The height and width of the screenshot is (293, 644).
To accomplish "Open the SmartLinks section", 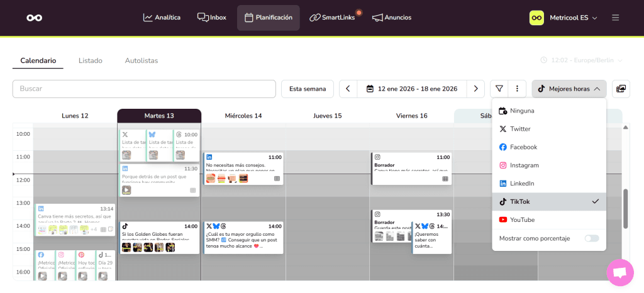I will pos(332,18).
